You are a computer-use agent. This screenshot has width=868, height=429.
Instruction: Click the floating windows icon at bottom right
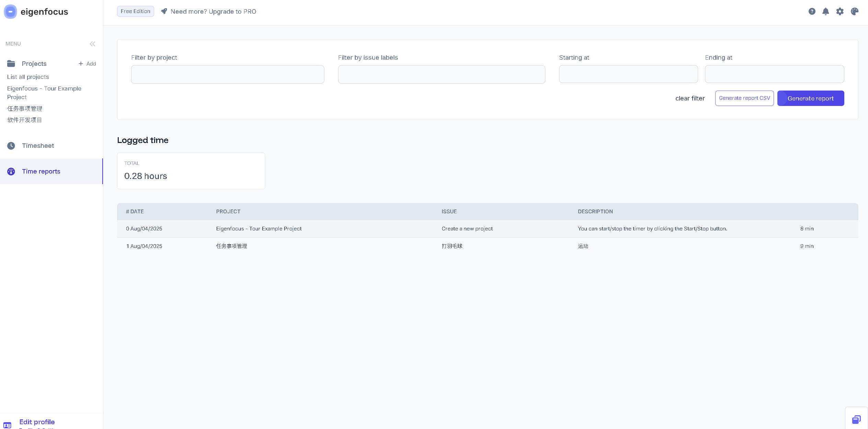[856, 419]
